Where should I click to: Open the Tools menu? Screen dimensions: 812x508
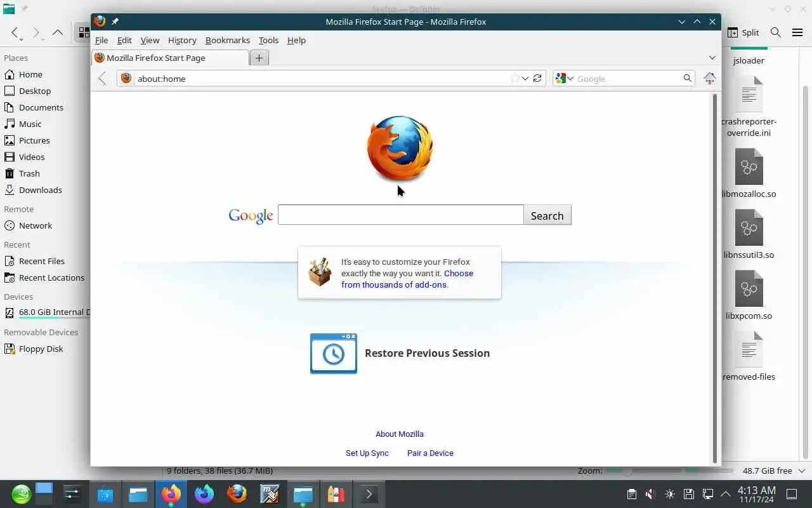(x=268, y=40)
